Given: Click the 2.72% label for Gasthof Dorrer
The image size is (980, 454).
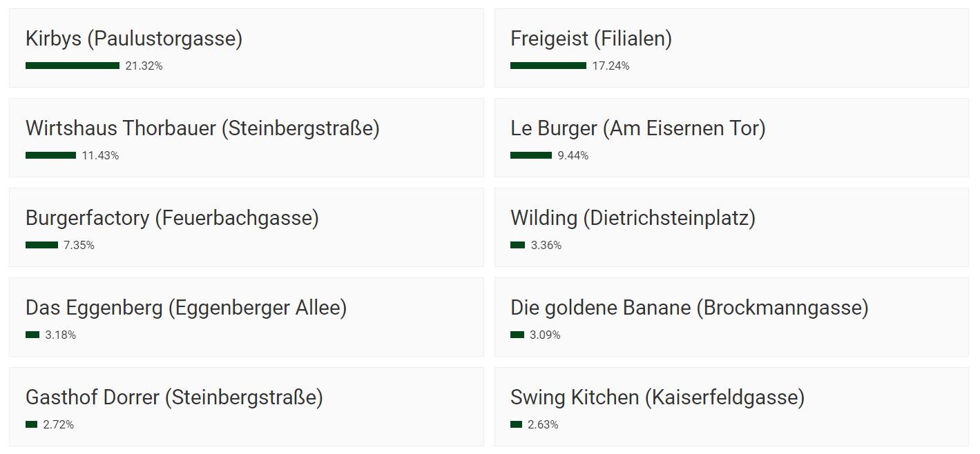Looking at the screenshot, I should pos(59,424).
